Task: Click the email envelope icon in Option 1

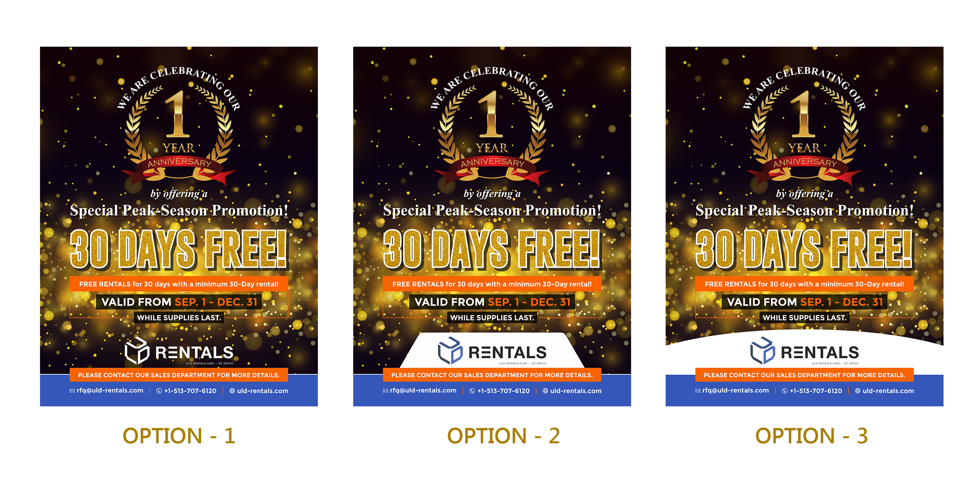Action: pos(72,391)
